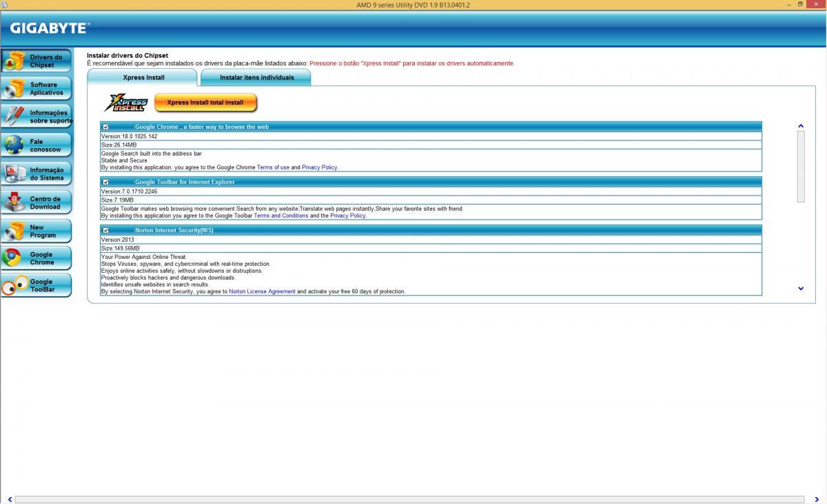Click Size:26.14MB text
Screen dimensions: 827x504
[119, 145]
